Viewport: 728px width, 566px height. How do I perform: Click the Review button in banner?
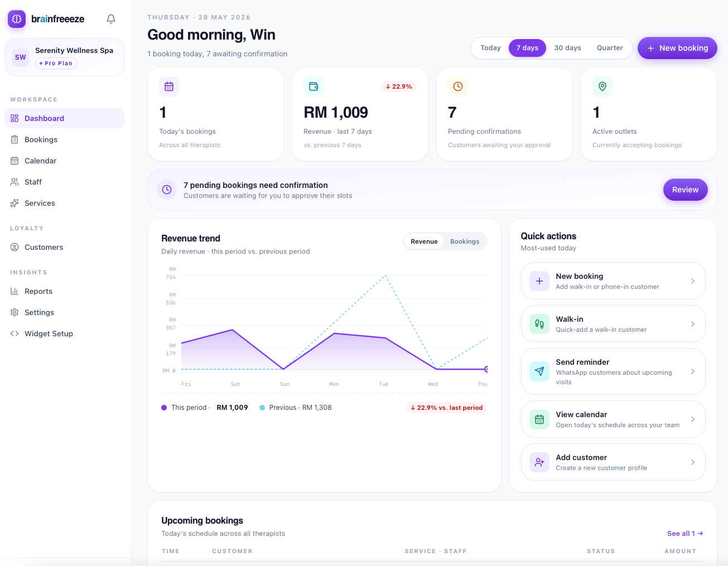point(685,190)
